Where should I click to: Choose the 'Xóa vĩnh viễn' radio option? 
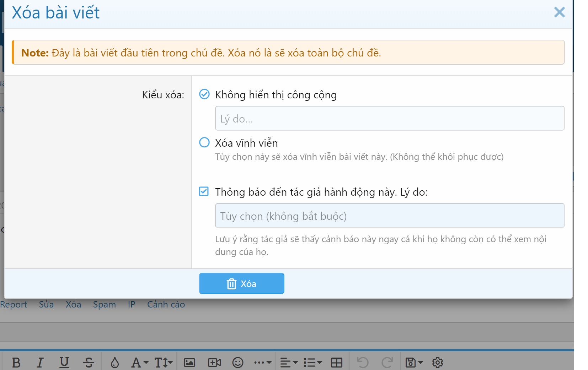204,143
